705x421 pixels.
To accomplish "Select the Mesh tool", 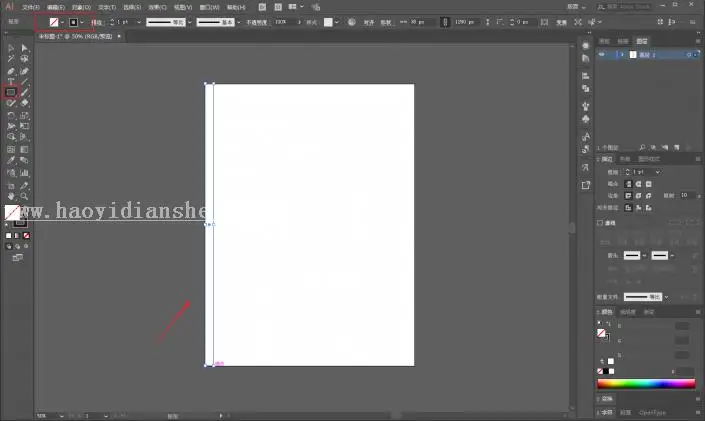I will (x=11, y=149).
